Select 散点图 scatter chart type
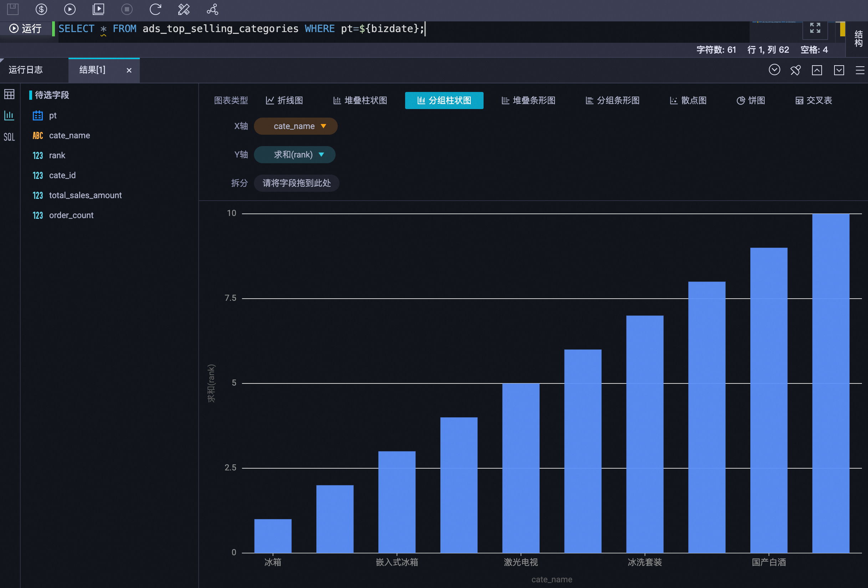 click(688, 100)
